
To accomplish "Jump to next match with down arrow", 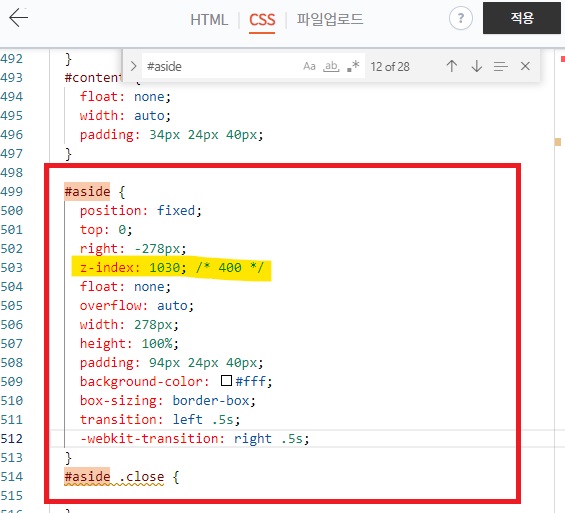I will click(477, 66).
